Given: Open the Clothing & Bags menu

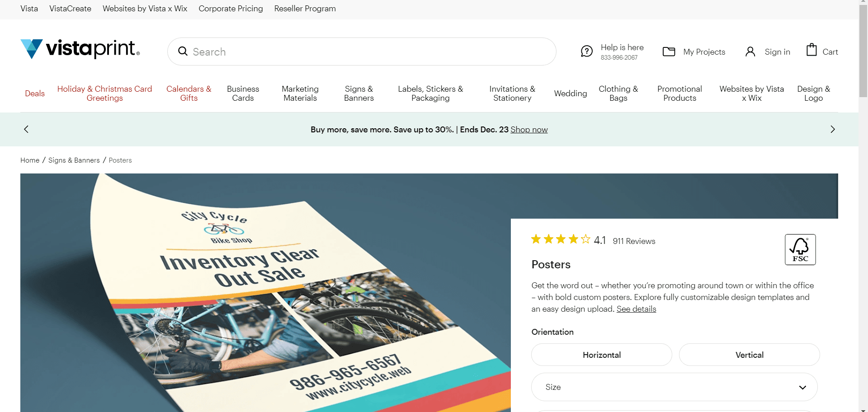Looking at the screenshot, I should (618, 94).
